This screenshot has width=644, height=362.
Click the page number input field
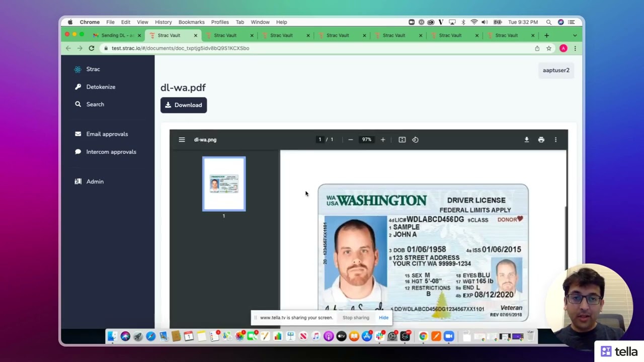coord(319,140)
